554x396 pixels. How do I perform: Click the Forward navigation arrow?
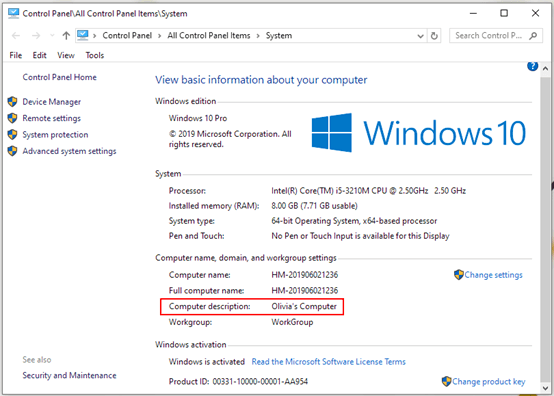click(x=36, y=36)
